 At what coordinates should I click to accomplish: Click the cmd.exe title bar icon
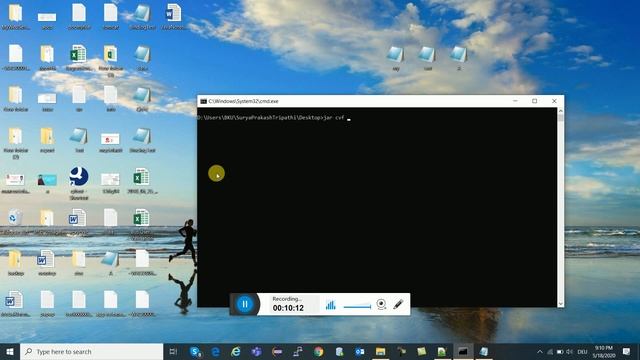pos(203,101)
